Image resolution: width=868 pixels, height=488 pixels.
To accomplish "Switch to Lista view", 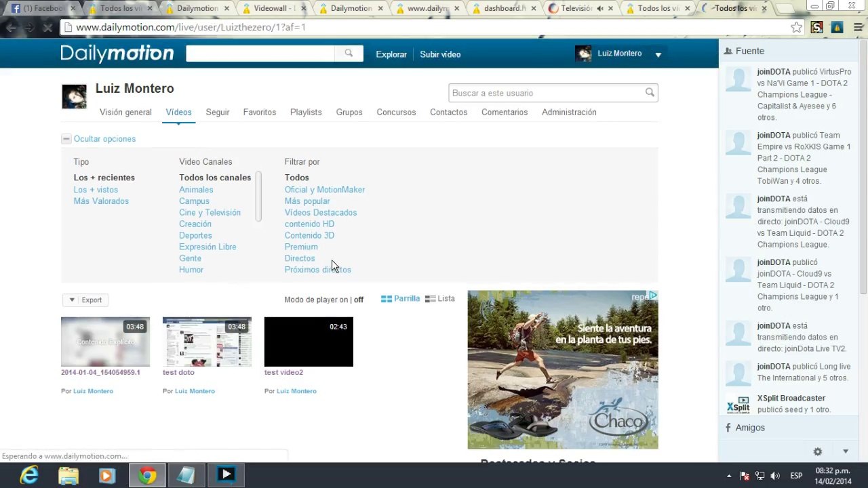I will [x=439, y=299].
